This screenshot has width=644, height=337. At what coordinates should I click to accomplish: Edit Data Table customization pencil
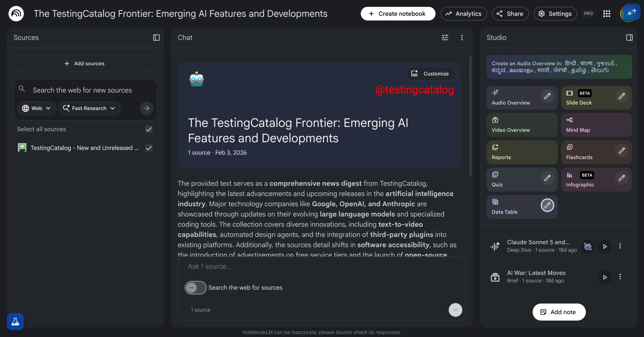547,205
